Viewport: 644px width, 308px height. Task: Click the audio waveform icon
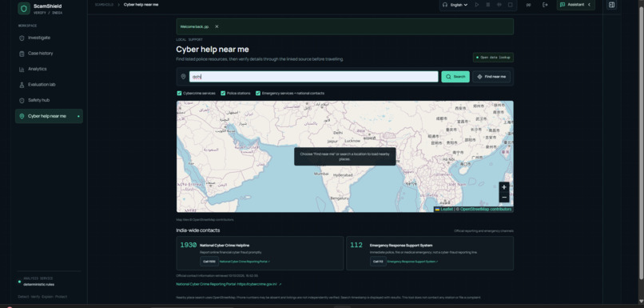499,5
